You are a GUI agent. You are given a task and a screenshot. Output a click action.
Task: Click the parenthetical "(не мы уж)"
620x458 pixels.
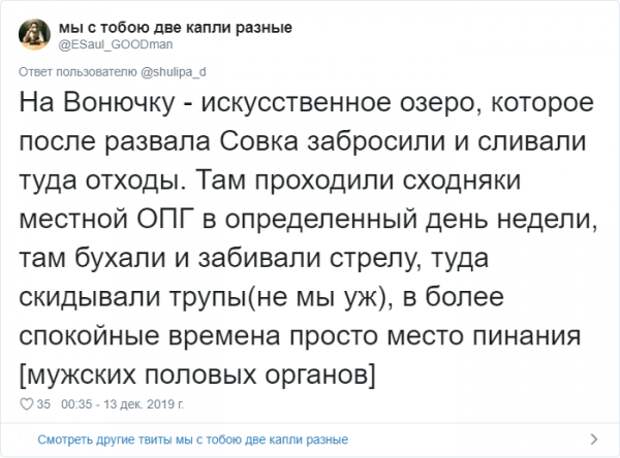tap(318, 297)
